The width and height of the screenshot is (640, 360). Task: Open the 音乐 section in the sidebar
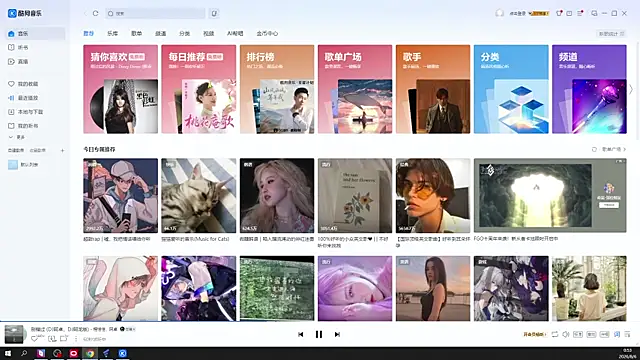(35, 33)
